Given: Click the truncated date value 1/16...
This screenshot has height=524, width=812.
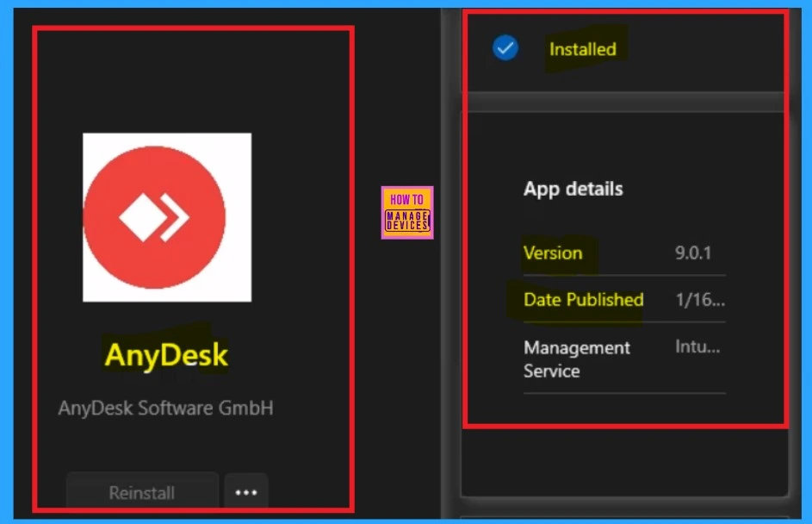Looking at the screenshot, I should click(x=700, y=300).
